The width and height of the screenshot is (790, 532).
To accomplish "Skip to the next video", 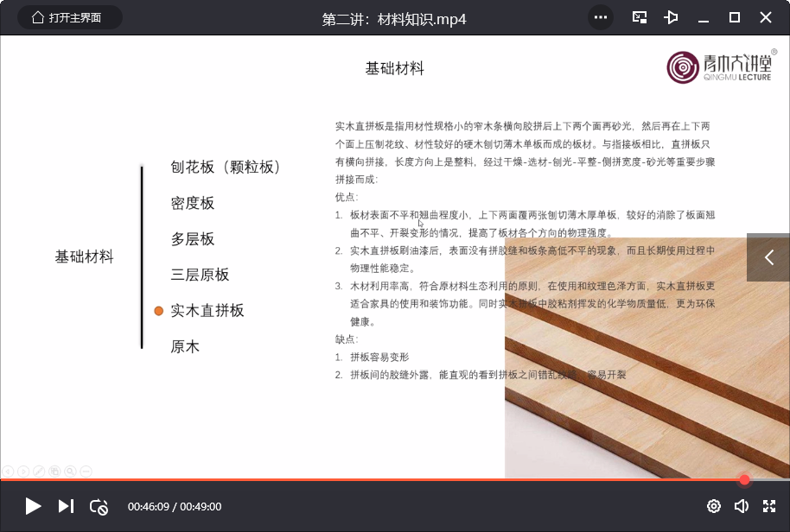I will (x=66, y=506).
